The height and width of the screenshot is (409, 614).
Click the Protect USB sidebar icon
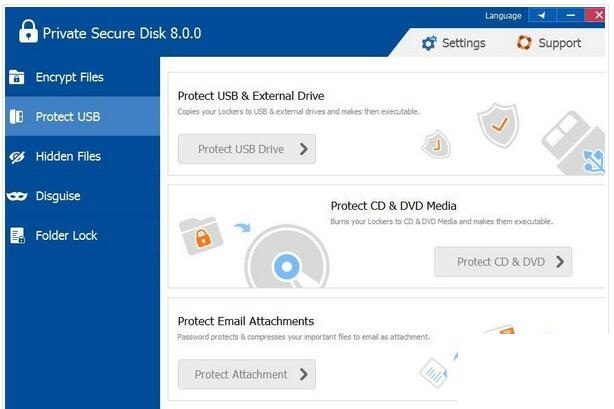click(16, 117)
